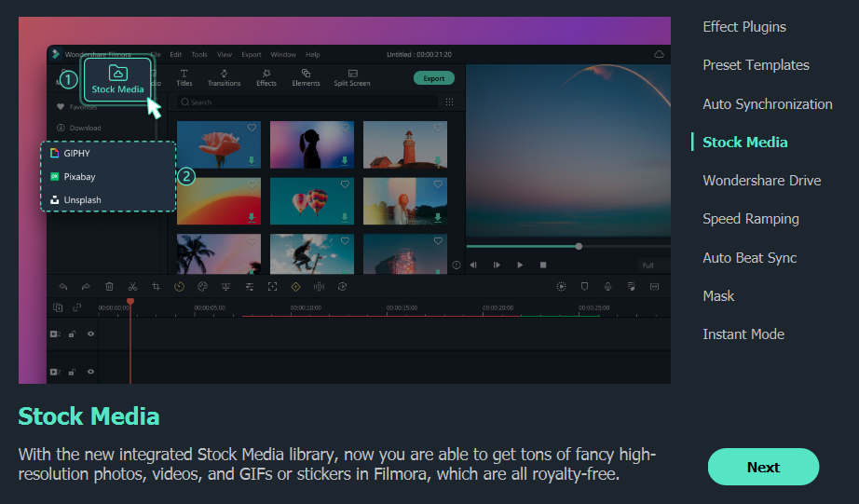Open the Edit menu
The height and width of the screenshot is (504, 859).
point(175,54)
